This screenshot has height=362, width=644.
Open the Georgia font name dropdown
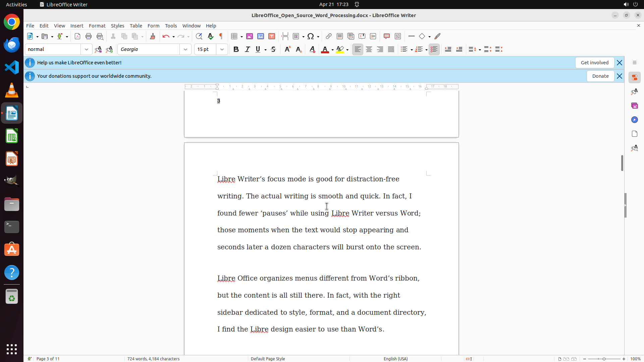(x=185, y=49)
